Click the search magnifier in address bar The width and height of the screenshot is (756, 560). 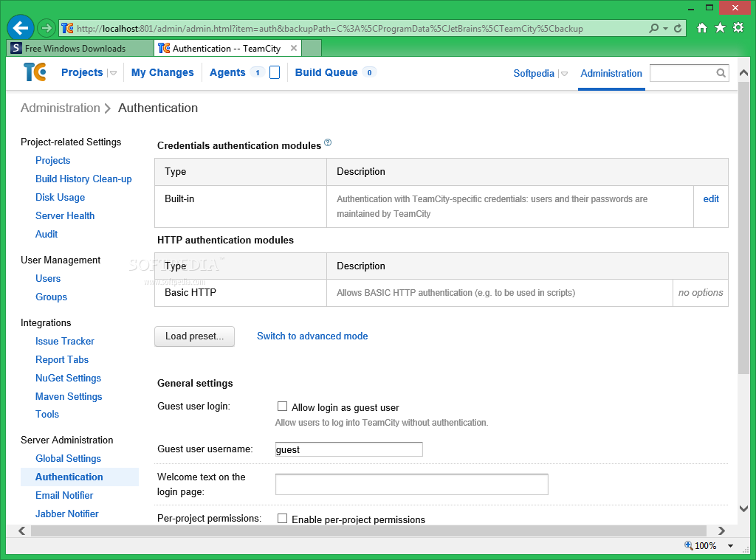(654, 29)
